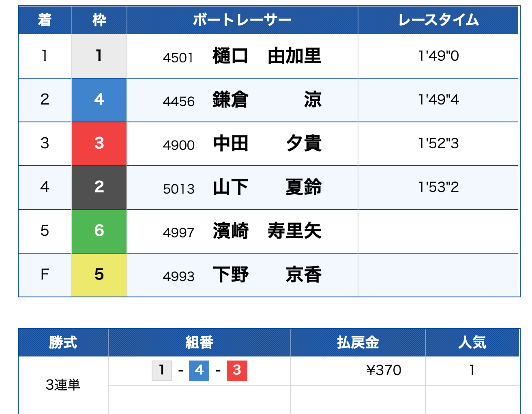Click racer name 山下 夏鈴
Viewport: 532px width, 414px height.
click(267, 187)
